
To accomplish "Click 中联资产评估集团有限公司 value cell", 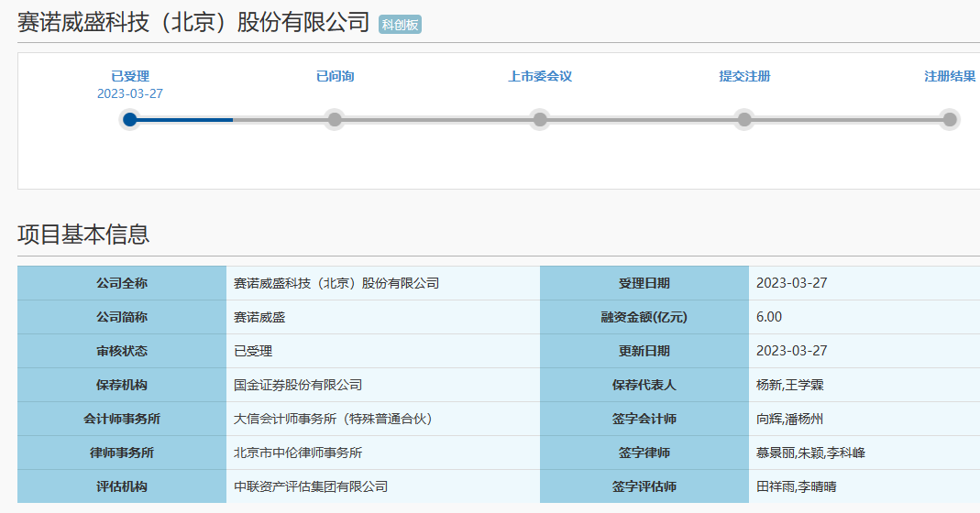I will click(x=383, y=486).
